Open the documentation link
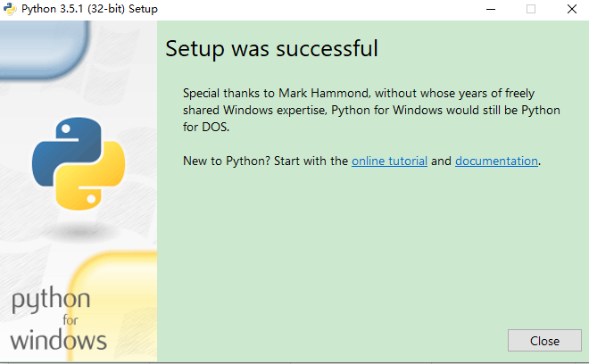Viewport: 589px width, 364px height. (496, 161)
